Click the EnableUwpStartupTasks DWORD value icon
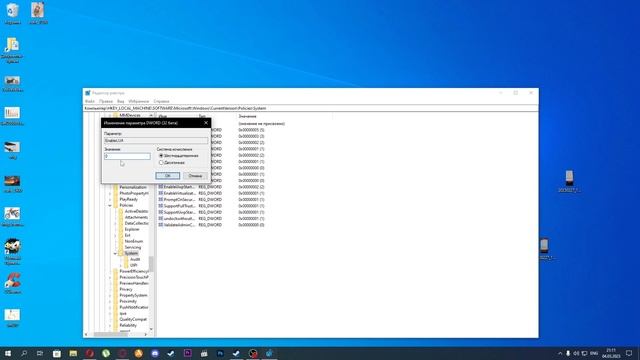Image resolution: width=640 pixels, height=360 pixels. click(x=161, y=187)
